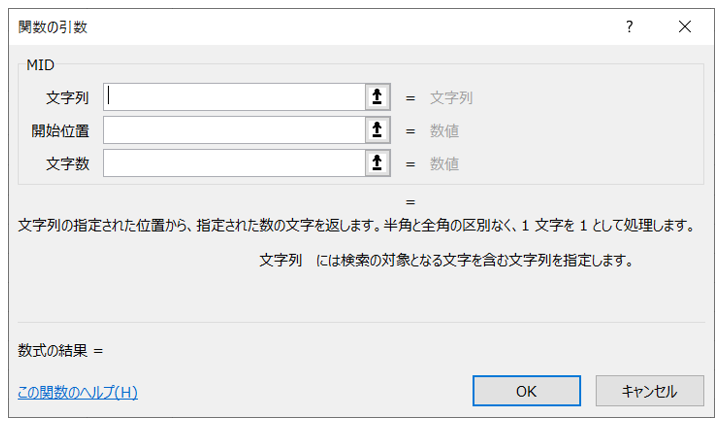Close the 関数の引数 dialog
The image size is (724, 425).
tap(685, 27)
